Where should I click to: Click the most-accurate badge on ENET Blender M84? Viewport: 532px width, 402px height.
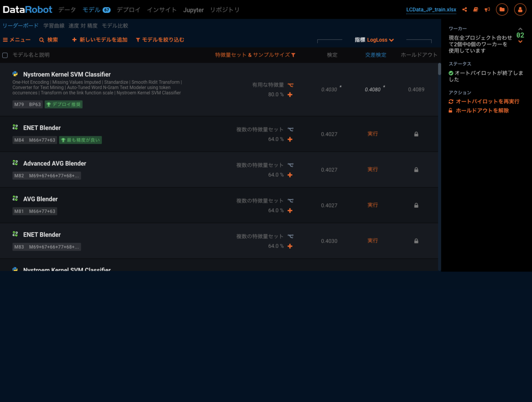pos(80,140)
